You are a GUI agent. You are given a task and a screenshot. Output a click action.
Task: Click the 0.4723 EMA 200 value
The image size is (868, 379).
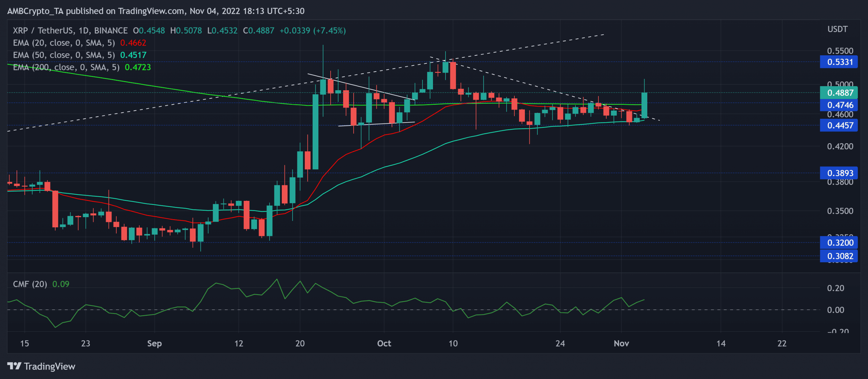pyautogui.click(x=138, y=67)
